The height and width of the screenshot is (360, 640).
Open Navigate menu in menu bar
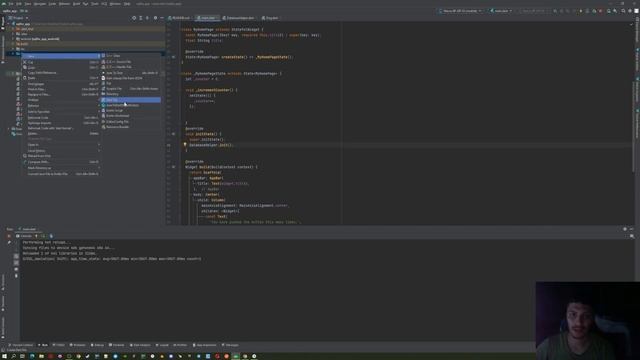[40, 4]
